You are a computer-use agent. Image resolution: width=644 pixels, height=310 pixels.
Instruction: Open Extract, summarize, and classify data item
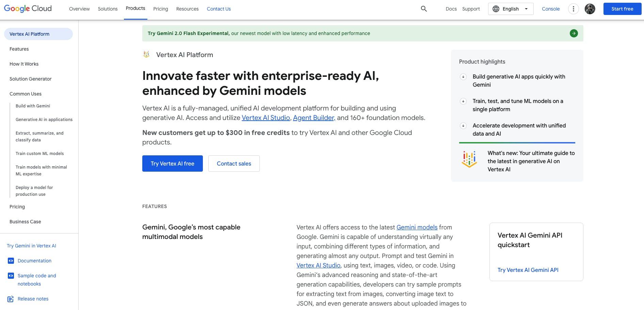pyautogui.click(x=39, y=136)
